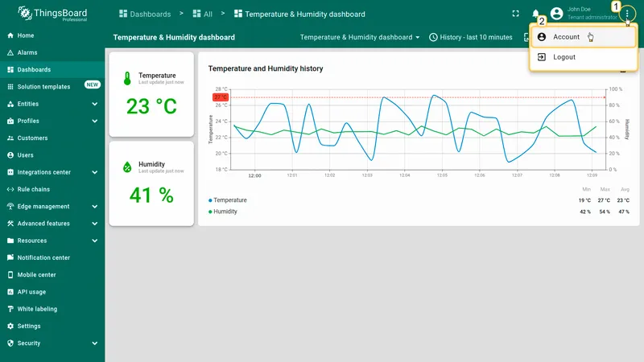Viewport: 644px width, 362px height.
Task: Click the Dashboards grid icon in sidebar
Action: pos(10,70)
